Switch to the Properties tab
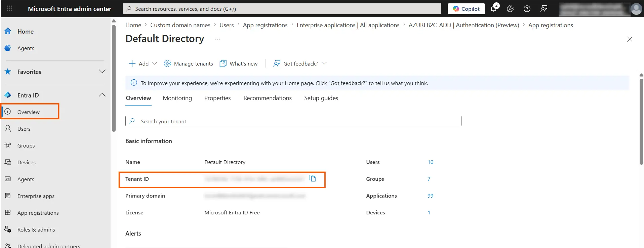Screen dimensions: 644x248 217,98
